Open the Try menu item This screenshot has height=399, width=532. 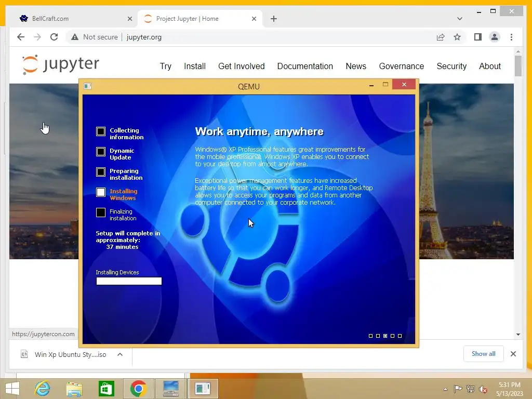click(x=166, y=66)
